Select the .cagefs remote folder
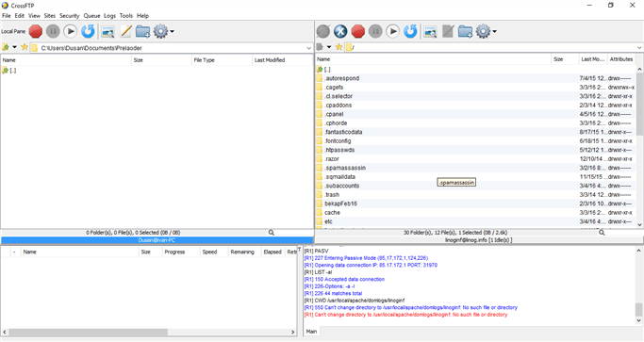The width and height of the screenshot is (644, 342). pos(475,87)
